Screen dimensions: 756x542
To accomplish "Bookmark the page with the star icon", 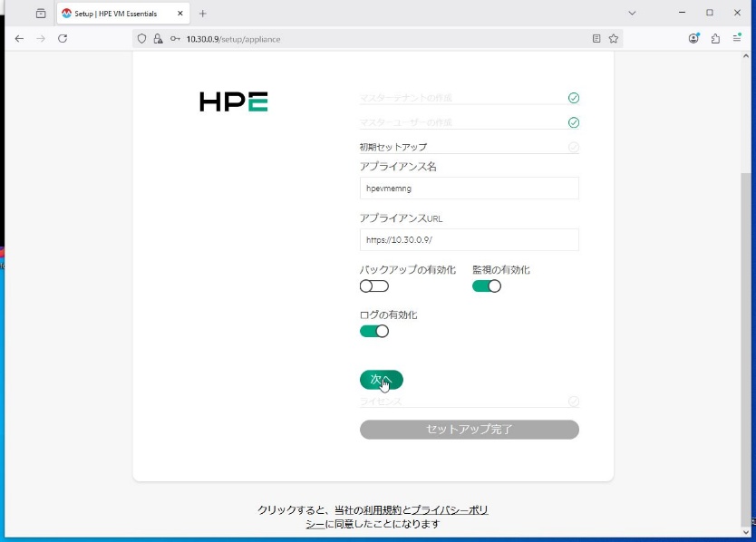I will [x=614, y=39].
